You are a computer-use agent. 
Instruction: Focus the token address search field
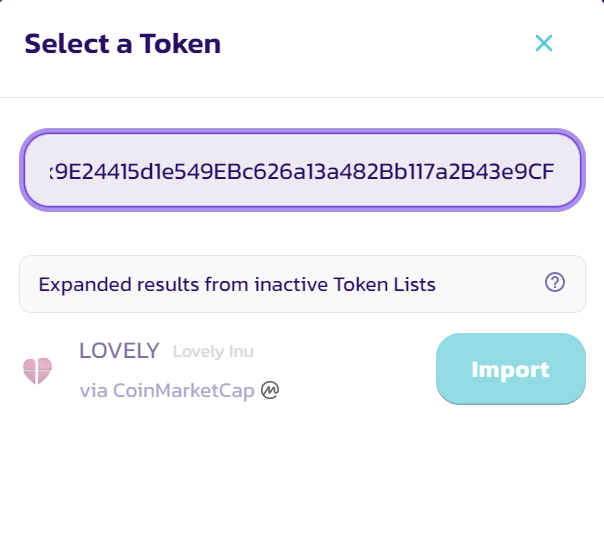[302, 169]
